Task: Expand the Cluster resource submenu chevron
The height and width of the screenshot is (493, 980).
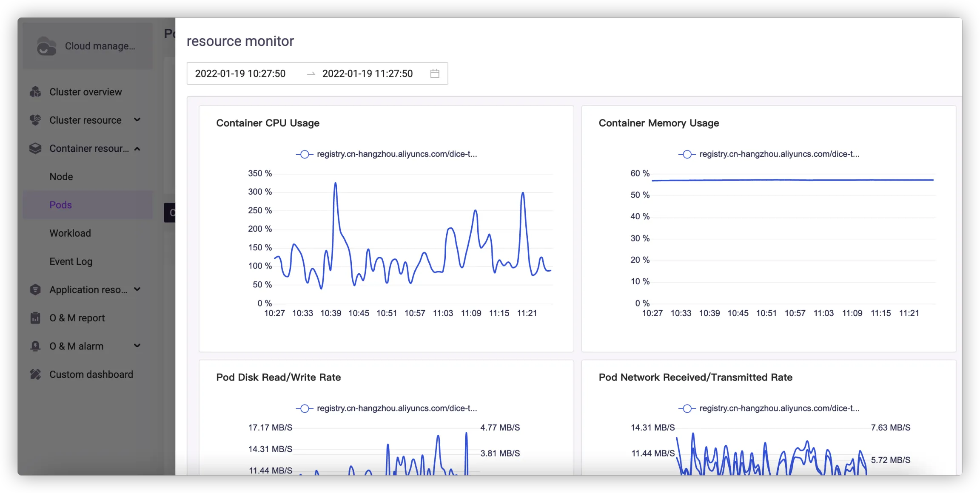Action: (x=137, y=120)
